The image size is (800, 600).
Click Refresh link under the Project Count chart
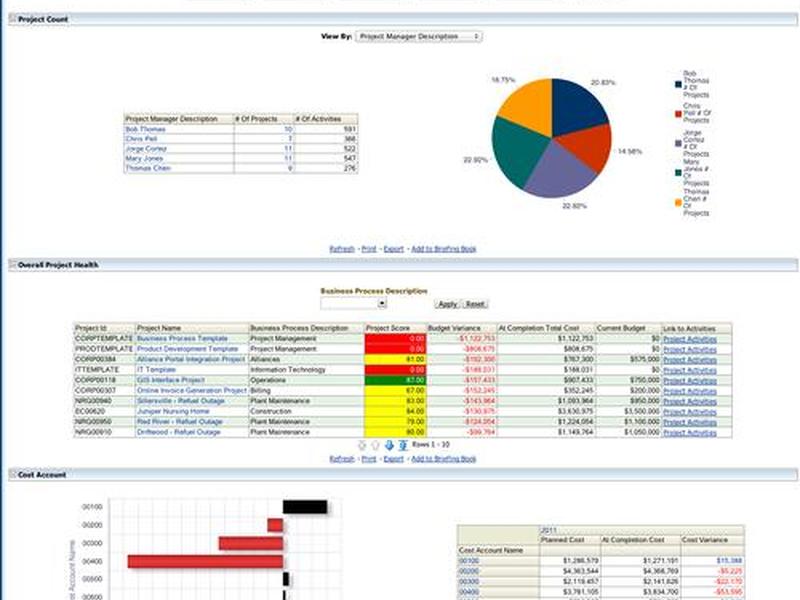pos(342,249)
